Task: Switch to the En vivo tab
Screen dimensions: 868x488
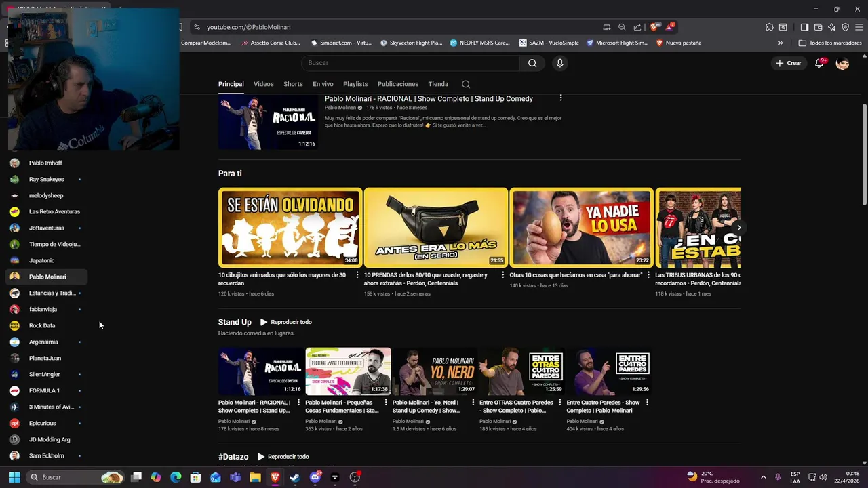Action: point(323,84)
